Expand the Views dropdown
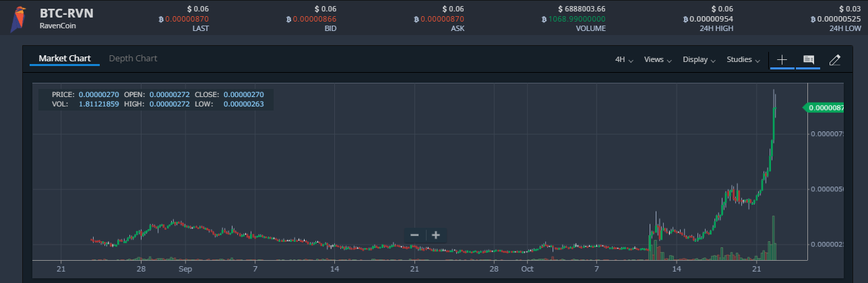This screenshot has height=283, width=868. pos(657,59)
